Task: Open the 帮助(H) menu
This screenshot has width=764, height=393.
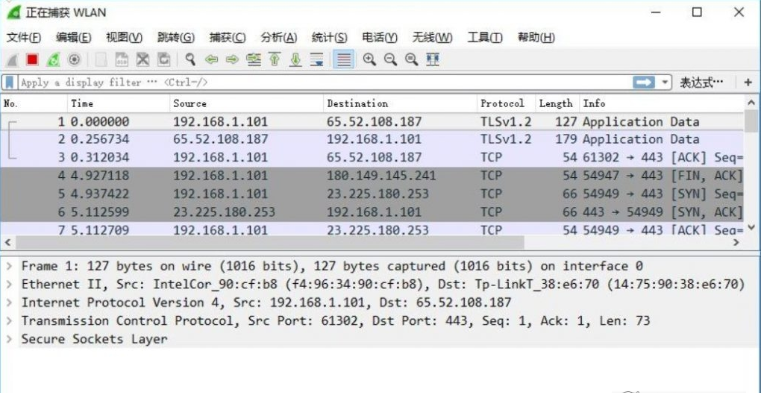Action: [x=536, y=37]
